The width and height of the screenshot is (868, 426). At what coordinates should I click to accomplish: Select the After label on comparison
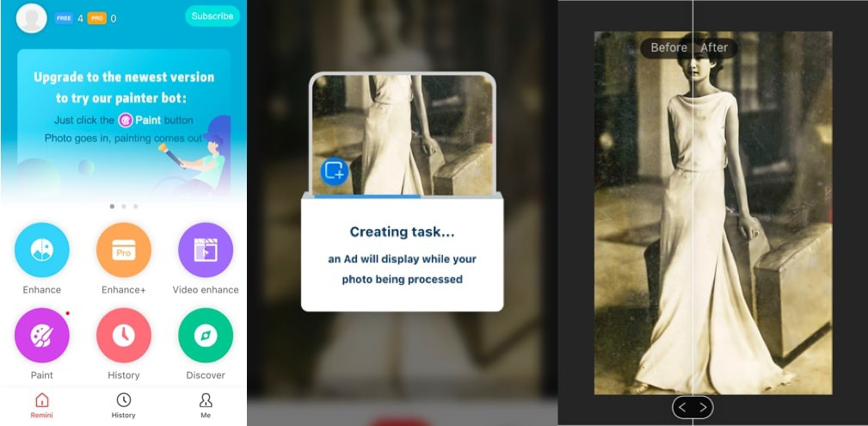click(x=714, y=47)
